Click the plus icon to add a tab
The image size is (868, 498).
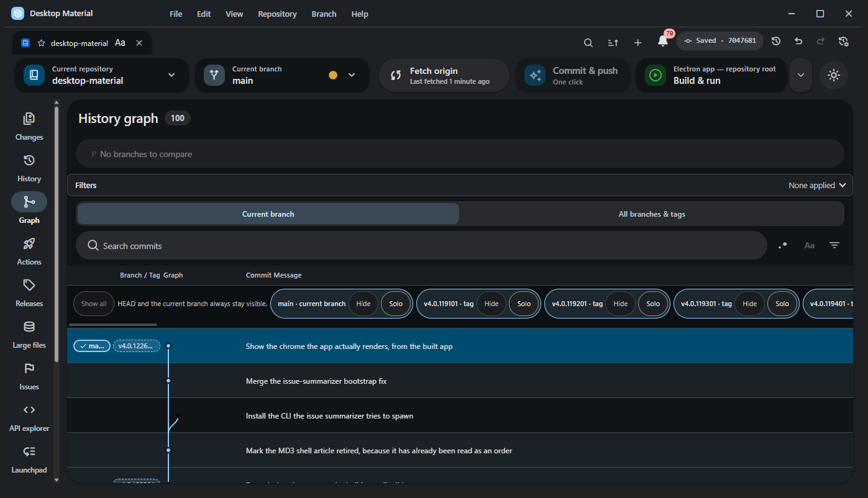(x=637, y=42)
